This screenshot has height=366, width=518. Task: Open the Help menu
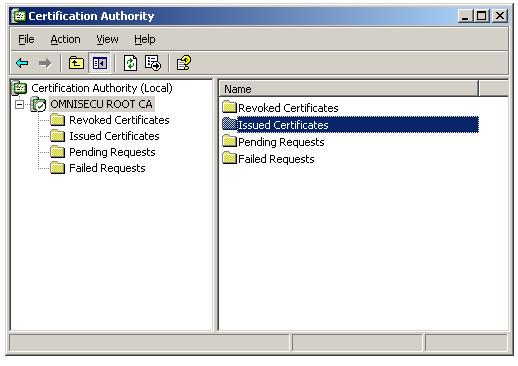point(145,39)
